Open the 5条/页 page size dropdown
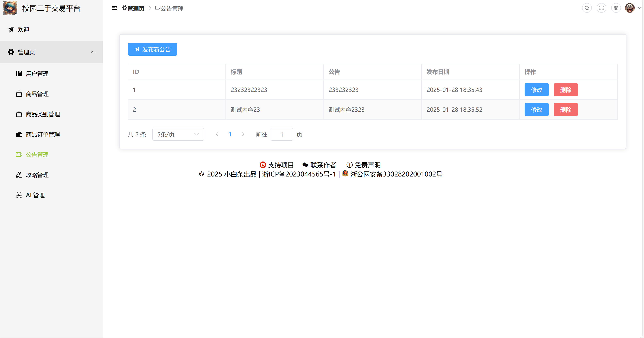Image resolution: width=644 pixels, height=338 pixels. [x=178, y=134]
